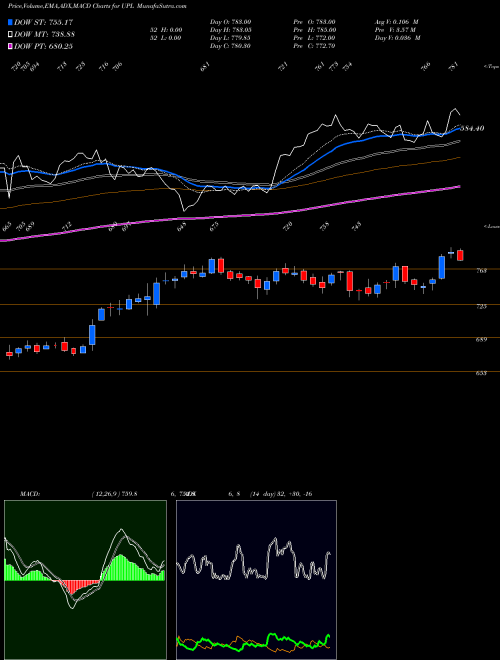
Task: Select the 'DOW ST: 755.17' legend text
Action: [43, 22]
